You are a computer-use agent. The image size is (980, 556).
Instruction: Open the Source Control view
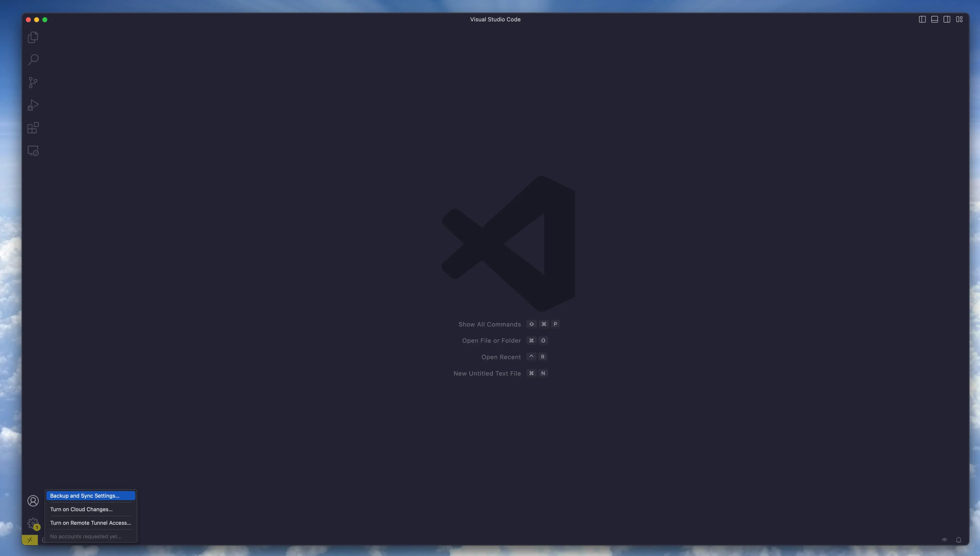click(33, 82)
